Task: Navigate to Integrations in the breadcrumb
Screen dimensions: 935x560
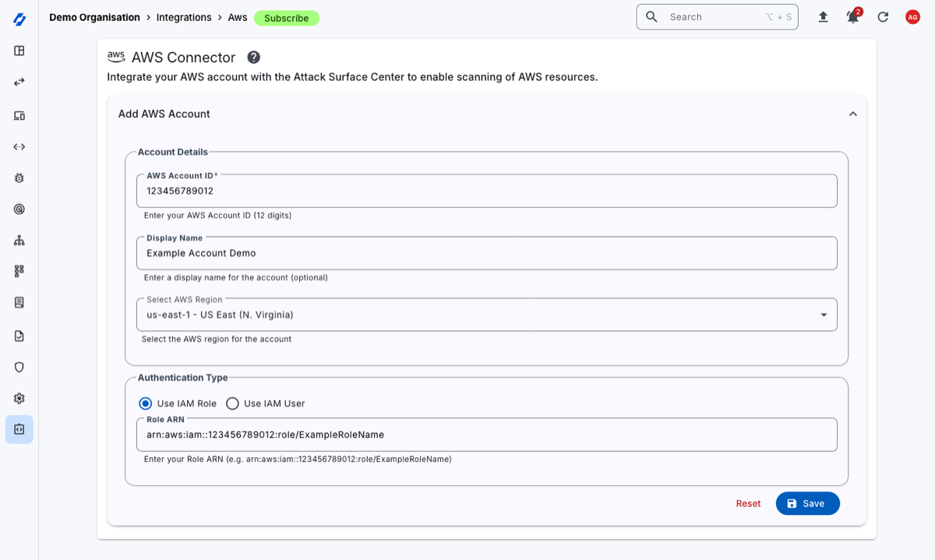Action: coord(184,16)
